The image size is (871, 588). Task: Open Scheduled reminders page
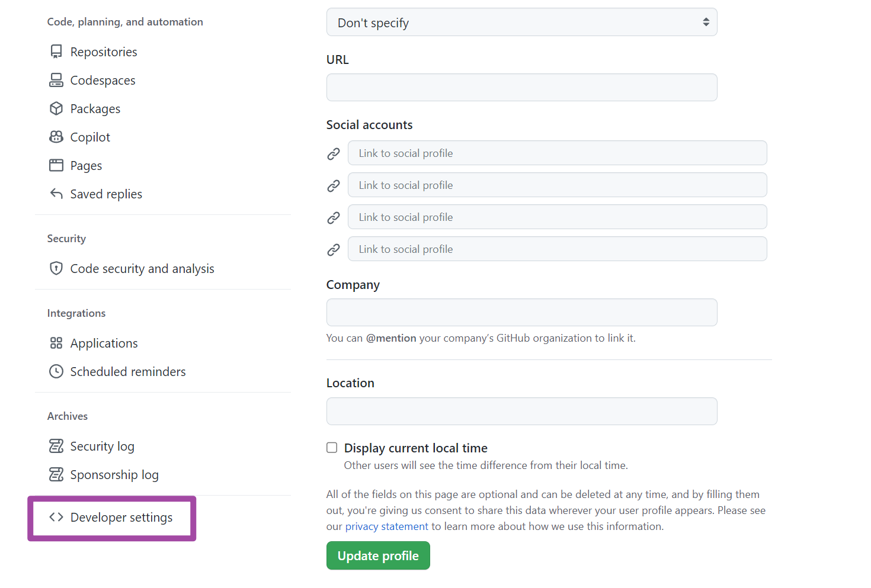pos(128,372)
